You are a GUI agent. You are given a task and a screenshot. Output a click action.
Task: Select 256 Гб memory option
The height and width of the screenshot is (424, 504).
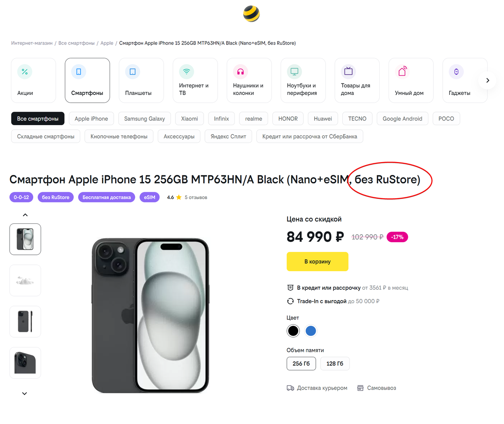301,364
